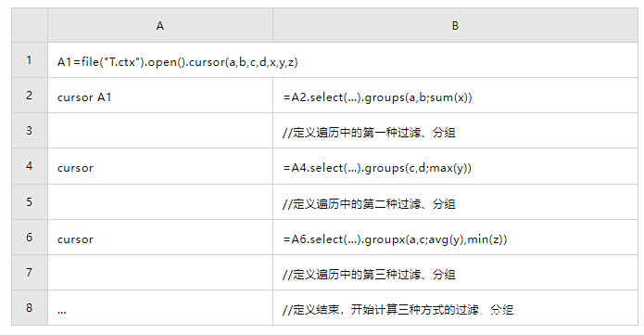The width and height of the screenshot is (644, 335).
Task: Click cell with file("T.ctx") cursor formula
Action: click(x=343, y=59)
